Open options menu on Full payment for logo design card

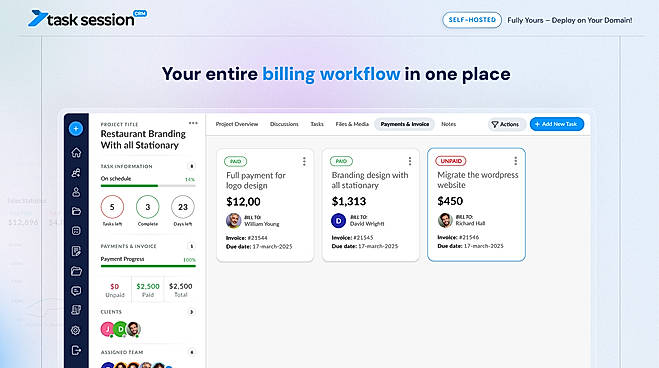(x=304, y=161)
